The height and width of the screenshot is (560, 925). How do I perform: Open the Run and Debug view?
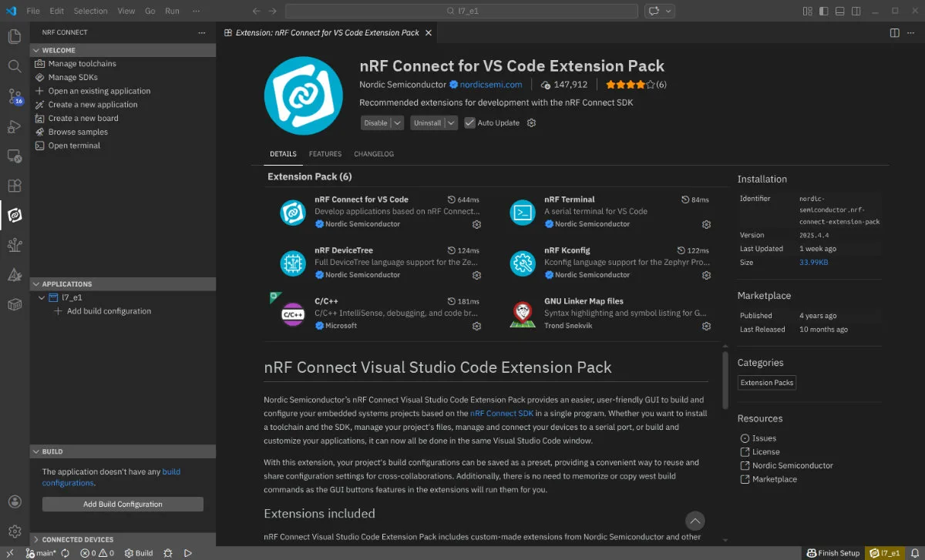pos(14,126)
